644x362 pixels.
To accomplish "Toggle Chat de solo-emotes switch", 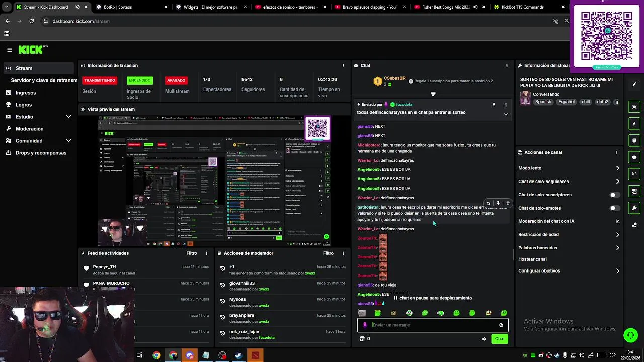I will pos(614,208).
